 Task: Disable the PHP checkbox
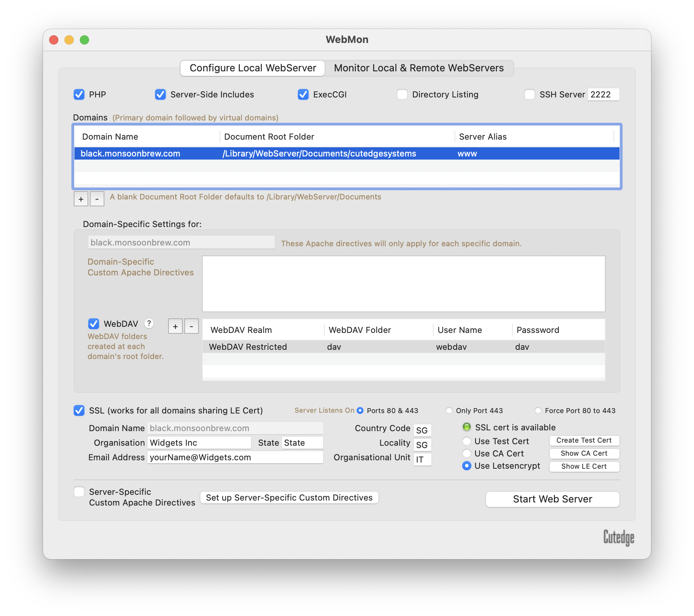click(x=79, y=94)
